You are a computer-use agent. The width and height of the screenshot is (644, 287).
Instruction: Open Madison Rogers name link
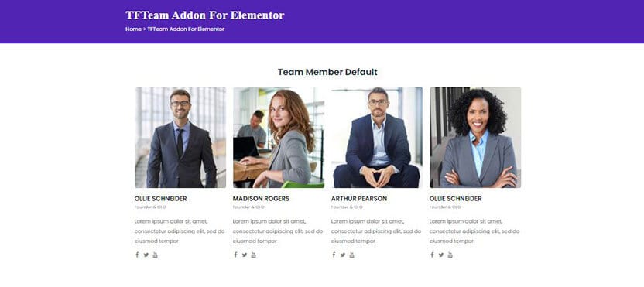tap(261, 199)
